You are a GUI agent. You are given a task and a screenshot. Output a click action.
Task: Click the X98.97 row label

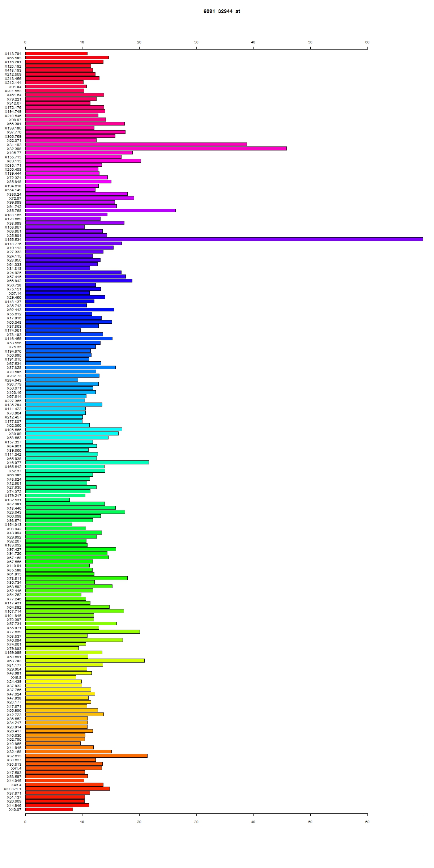click(x=15, y=120)
